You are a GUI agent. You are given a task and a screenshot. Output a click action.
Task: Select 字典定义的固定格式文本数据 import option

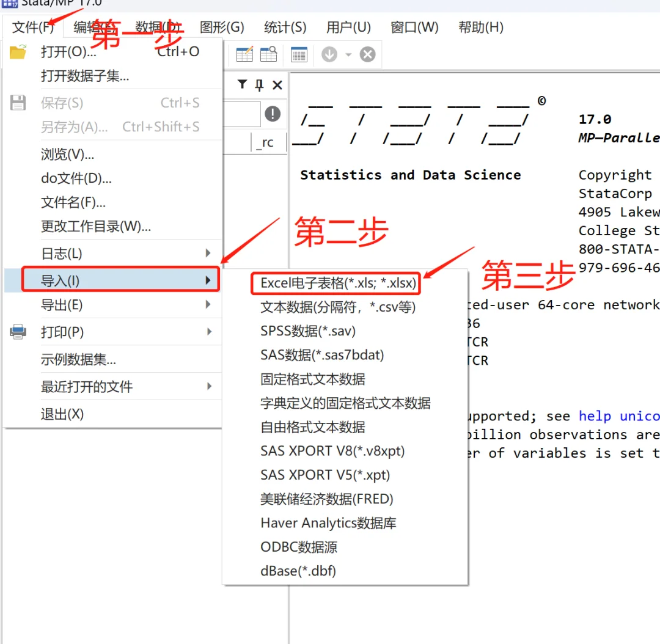tap(345, 403)
